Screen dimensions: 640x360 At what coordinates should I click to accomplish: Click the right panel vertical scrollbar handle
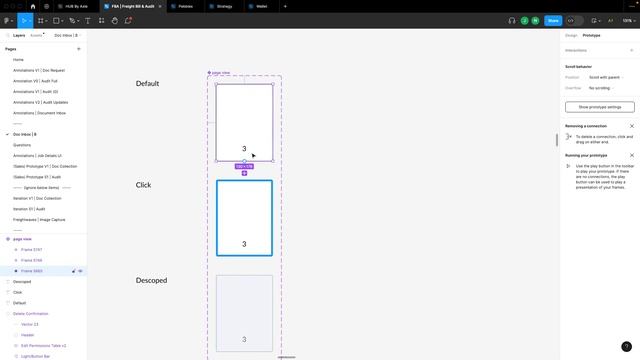(x=557, y=140)
